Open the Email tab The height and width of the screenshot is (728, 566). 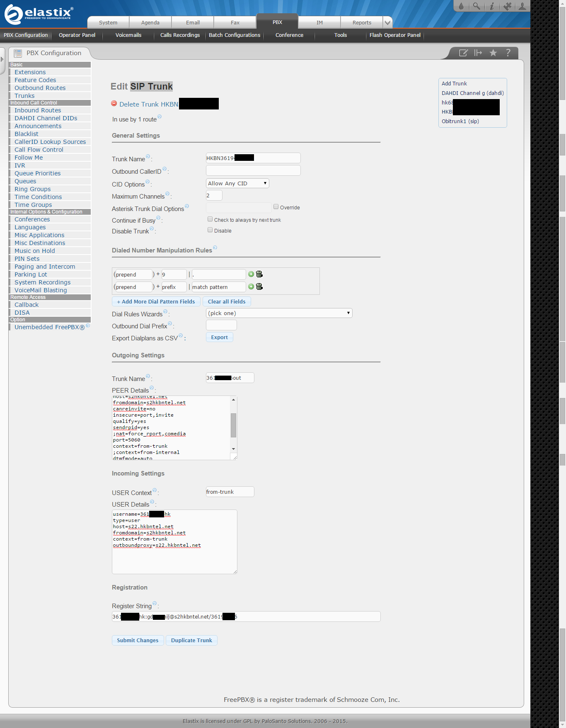[x=193, y=22]
